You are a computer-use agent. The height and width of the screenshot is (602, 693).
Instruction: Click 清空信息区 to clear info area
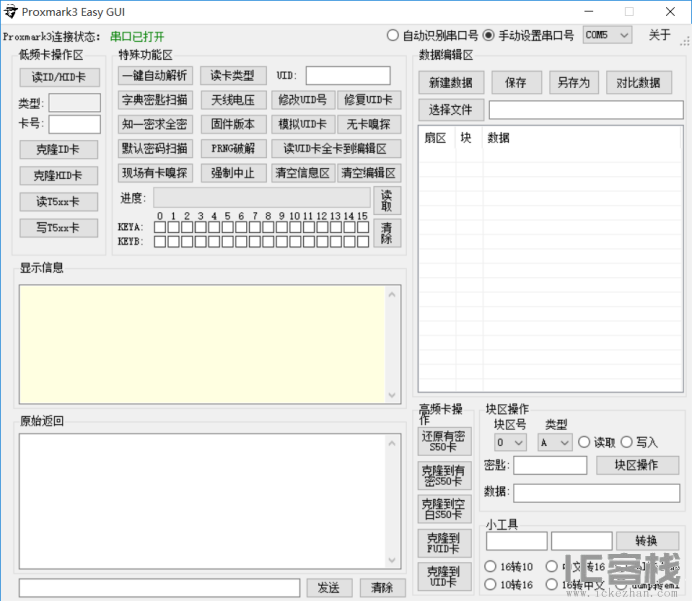pos(303,173)
